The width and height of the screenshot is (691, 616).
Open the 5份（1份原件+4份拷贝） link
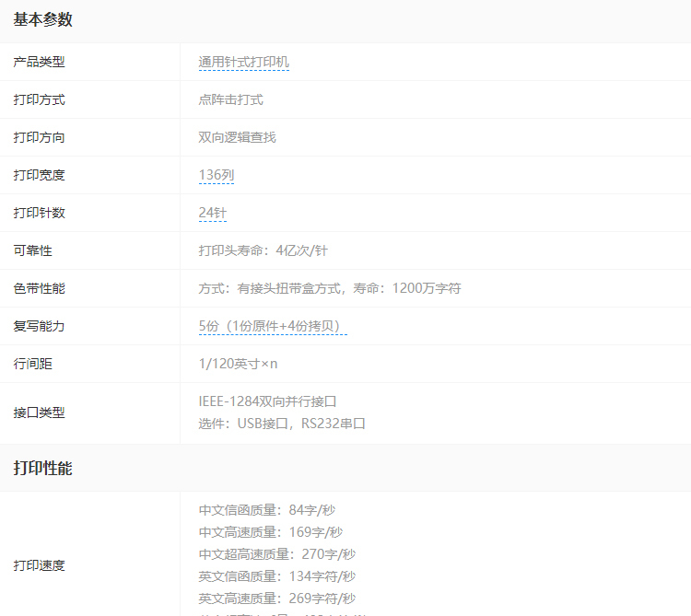[273, 326]
